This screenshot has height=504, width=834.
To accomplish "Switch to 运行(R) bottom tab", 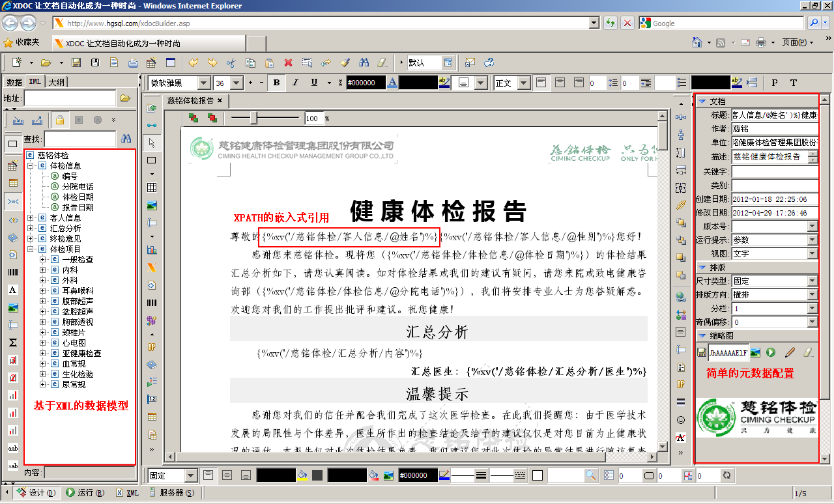I will pyautogui.click(x=84, y=493).
